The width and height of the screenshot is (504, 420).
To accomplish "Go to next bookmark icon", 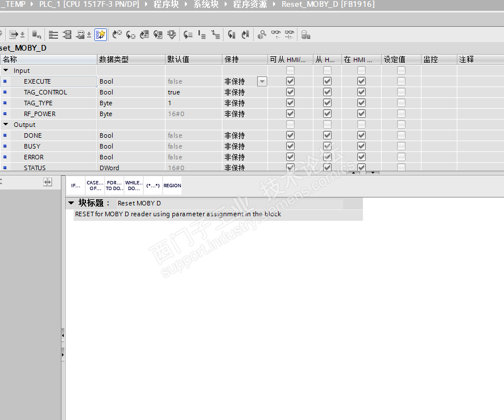I will (x=245, y=34).
